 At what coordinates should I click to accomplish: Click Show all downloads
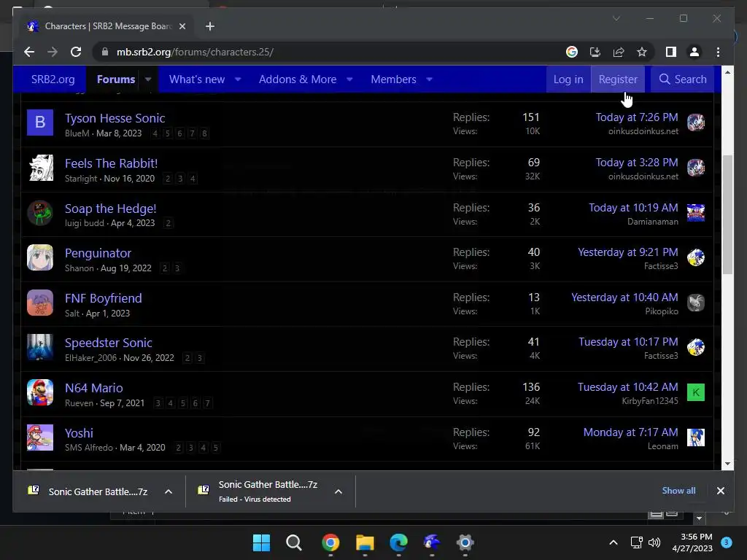pyautogui.click(x=678, y=491)
